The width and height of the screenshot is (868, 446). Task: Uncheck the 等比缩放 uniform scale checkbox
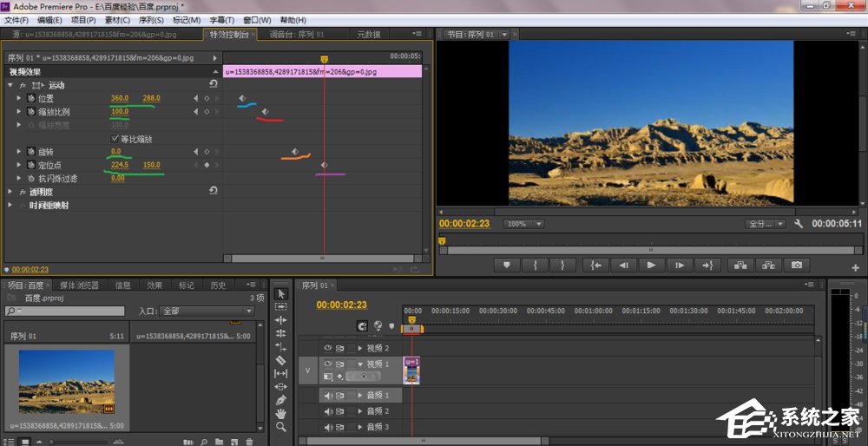coord(115,139)
